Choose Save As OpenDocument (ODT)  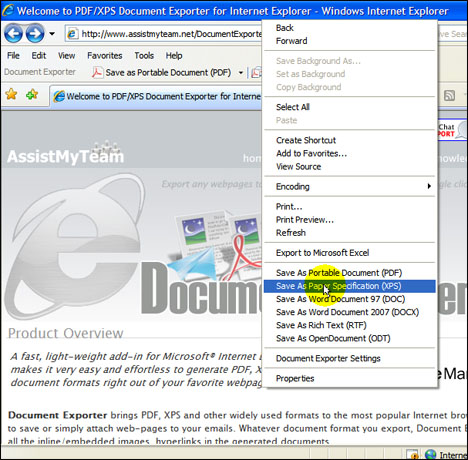tap(350, 338)
